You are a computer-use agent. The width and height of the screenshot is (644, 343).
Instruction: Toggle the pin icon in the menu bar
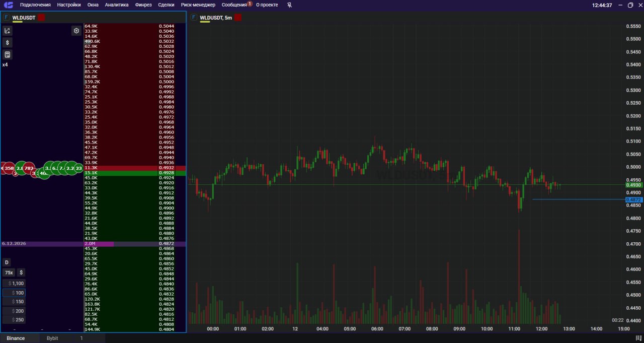click(x=289, y=5)
